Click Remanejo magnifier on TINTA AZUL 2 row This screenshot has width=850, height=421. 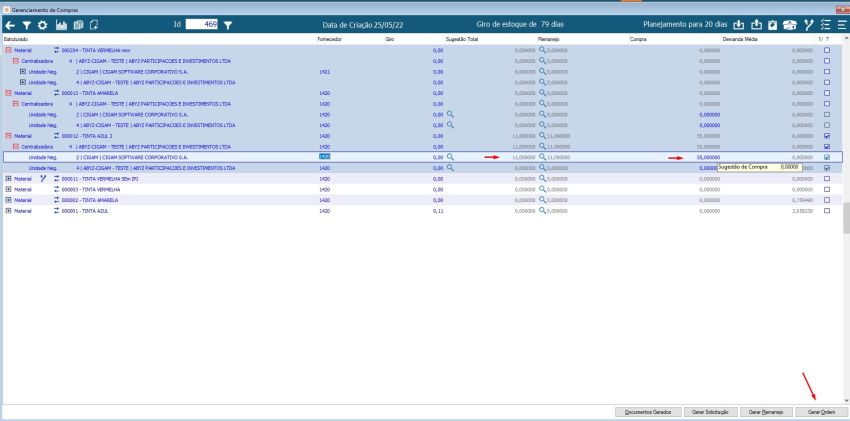click(542, 135)
